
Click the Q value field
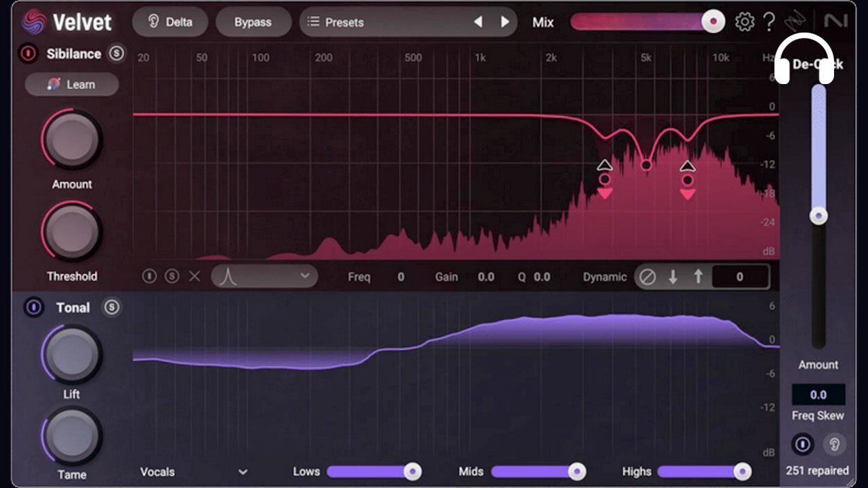(542, 277)
